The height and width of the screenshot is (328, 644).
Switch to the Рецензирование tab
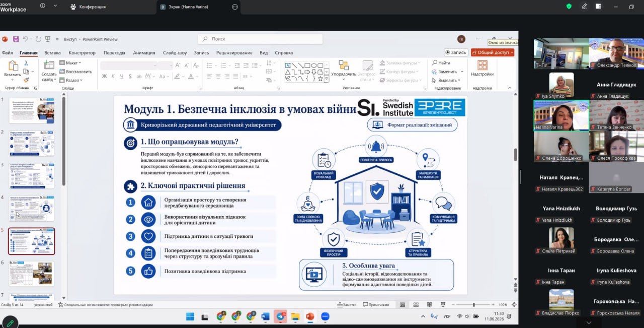click(234, 52)
